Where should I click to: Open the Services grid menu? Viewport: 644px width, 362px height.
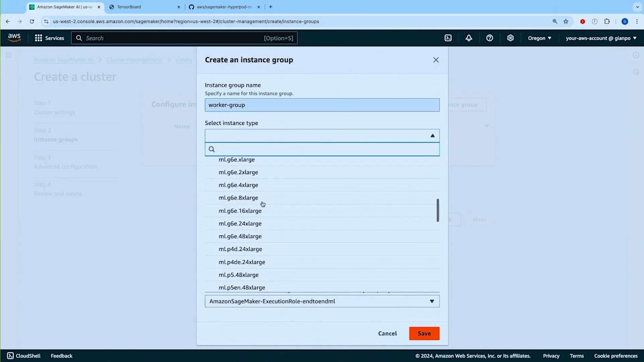[x=49, y=38]
